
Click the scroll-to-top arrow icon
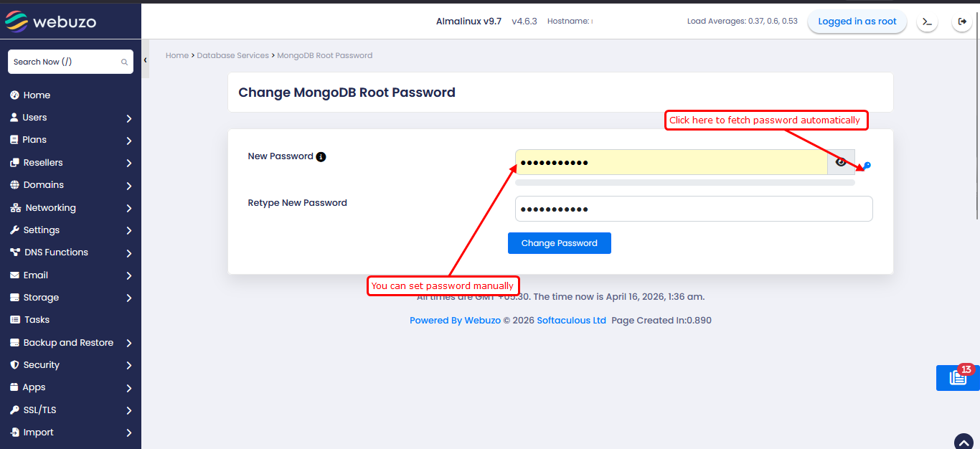(x=963, y=442)
